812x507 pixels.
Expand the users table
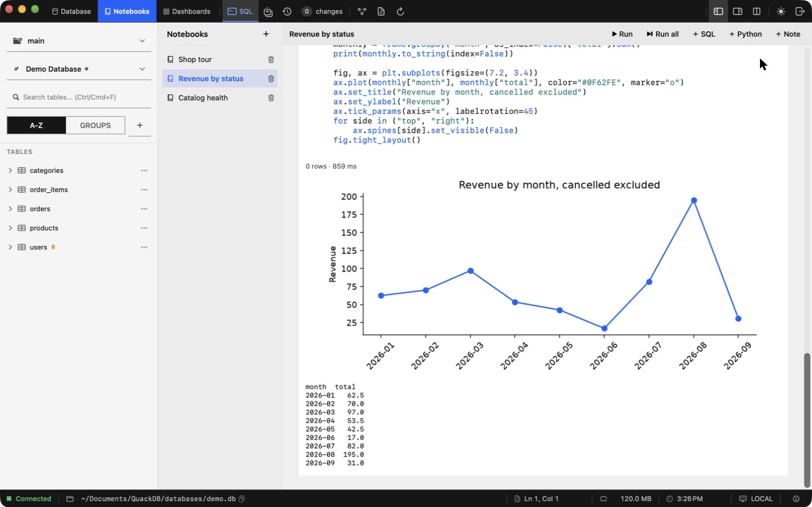click(11, 248)
